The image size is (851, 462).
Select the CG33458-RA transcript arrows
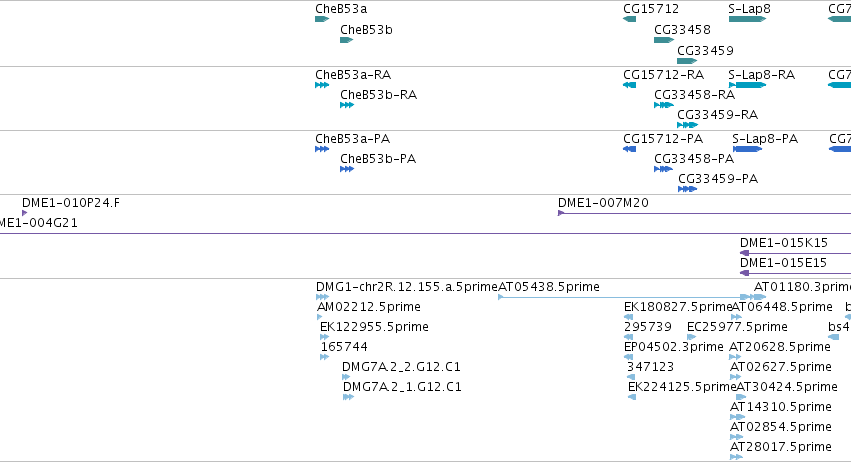point(664,105)
